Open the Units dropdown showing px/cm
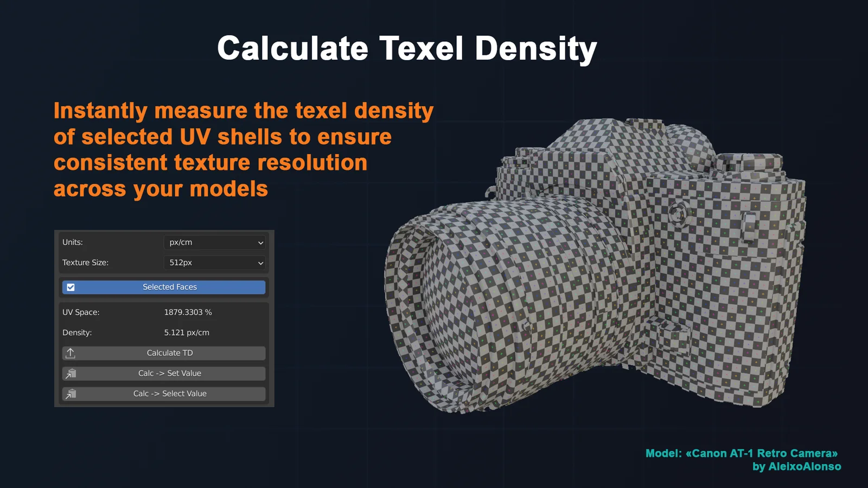This screenshot has width=868, height=488. pyautogui.click(x=214, y=242)
